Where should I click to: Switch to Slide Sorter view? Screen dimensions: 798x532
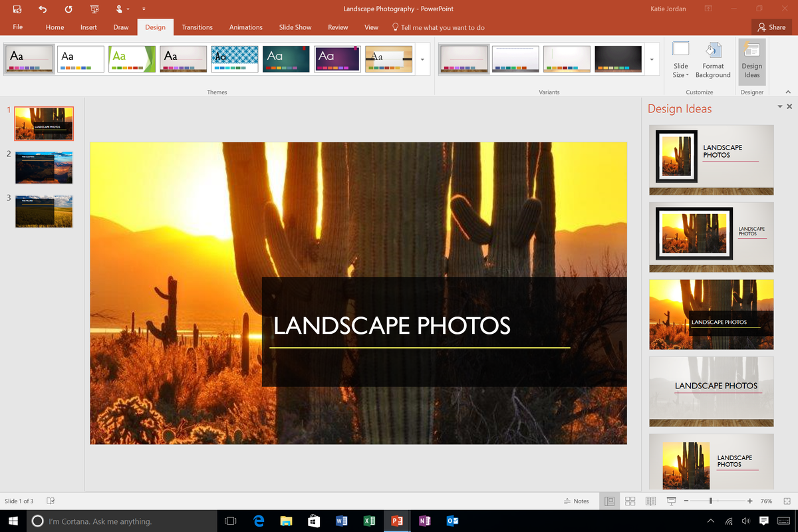pyautogui.click(x=630, y=501)
